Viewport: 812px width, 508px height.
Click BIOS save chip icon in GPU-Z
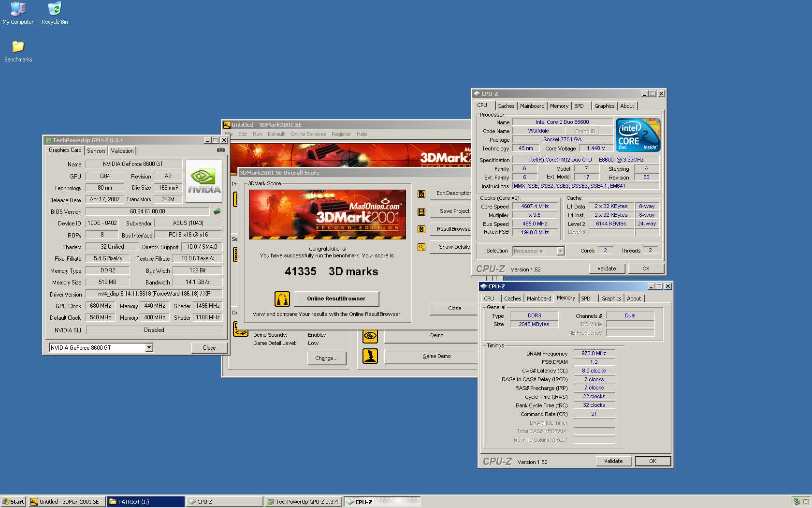(217, 211)
